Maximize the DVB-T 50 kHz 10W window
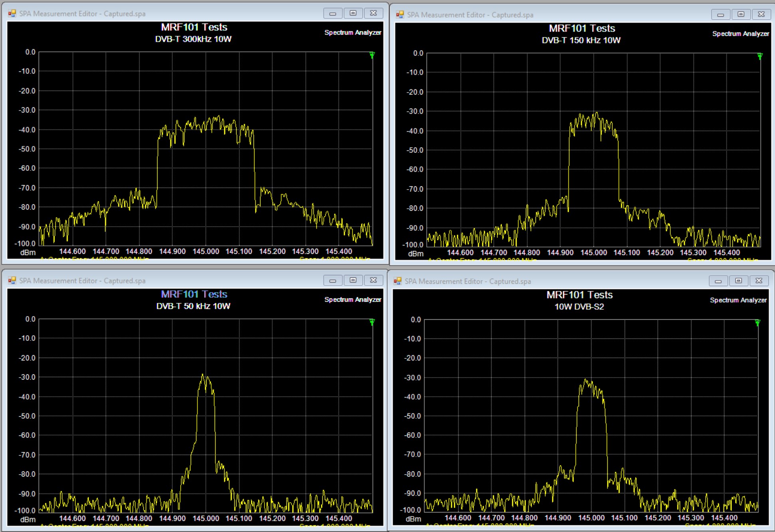 point(353,280)
